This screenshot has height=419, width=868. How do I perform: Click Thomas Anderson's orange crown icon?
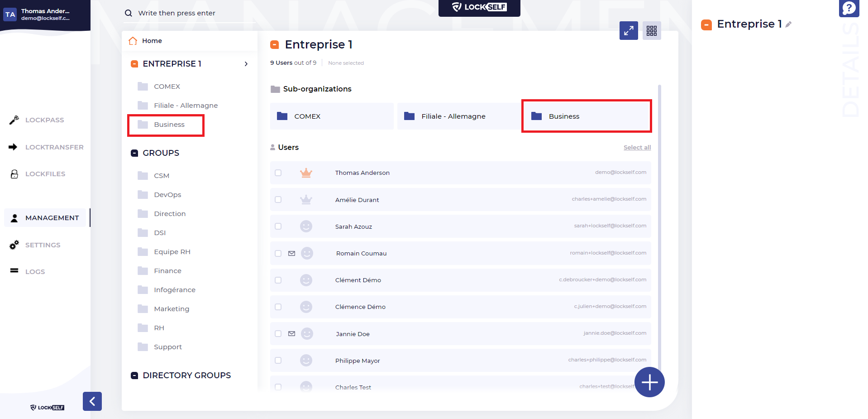pos(306,173)
